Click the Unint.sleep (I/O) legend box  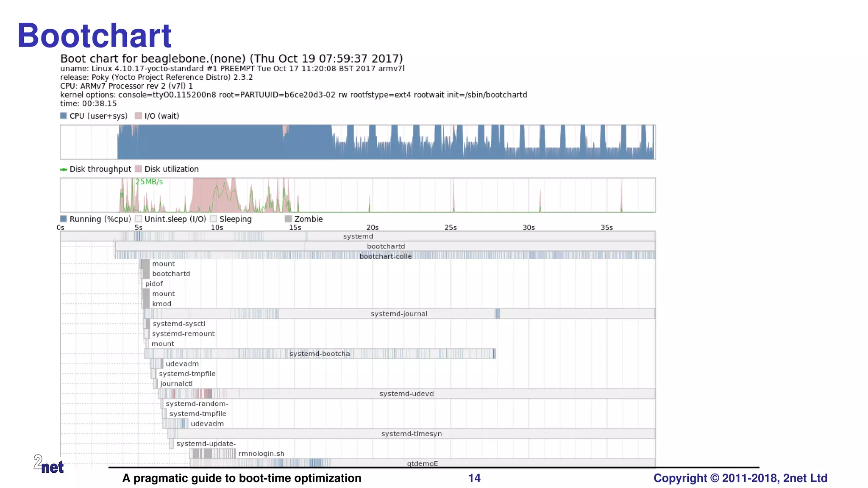pyautogui.click(x=138, y=219)
